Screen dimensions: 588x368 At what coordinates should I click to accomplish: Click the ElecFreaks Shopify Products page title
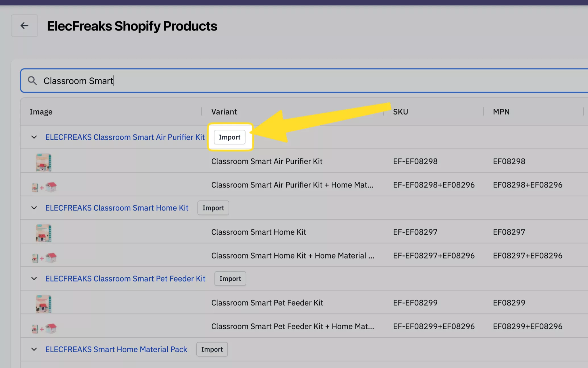tap(132, 26)
